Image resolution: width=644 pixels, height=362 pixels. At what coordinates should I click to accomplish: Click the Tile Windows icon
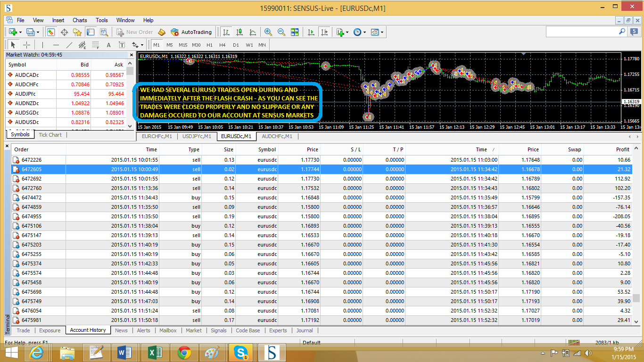coord(295,32)
